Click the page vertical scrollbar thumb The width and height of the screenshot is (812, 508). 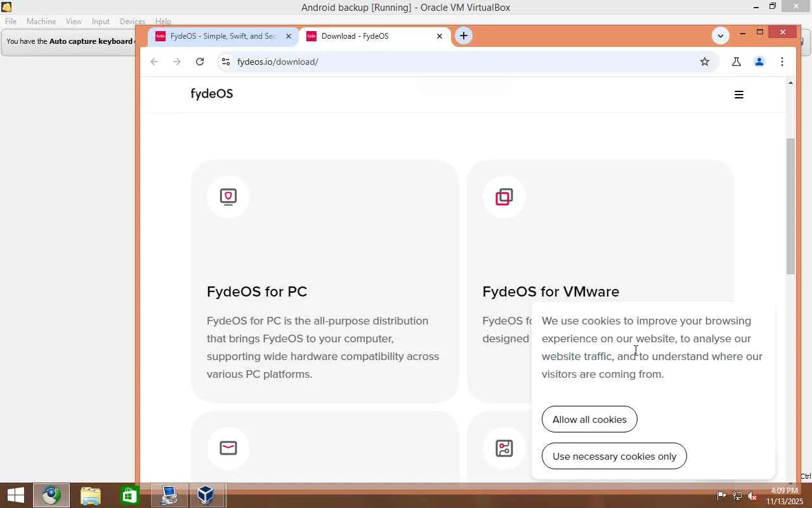pos(790,206)
